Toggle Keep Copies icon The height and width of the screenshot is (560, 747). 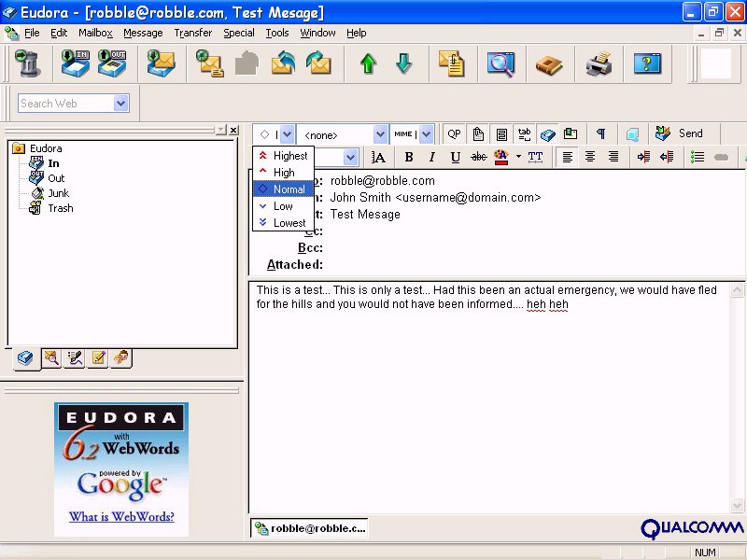click(547, 134)
